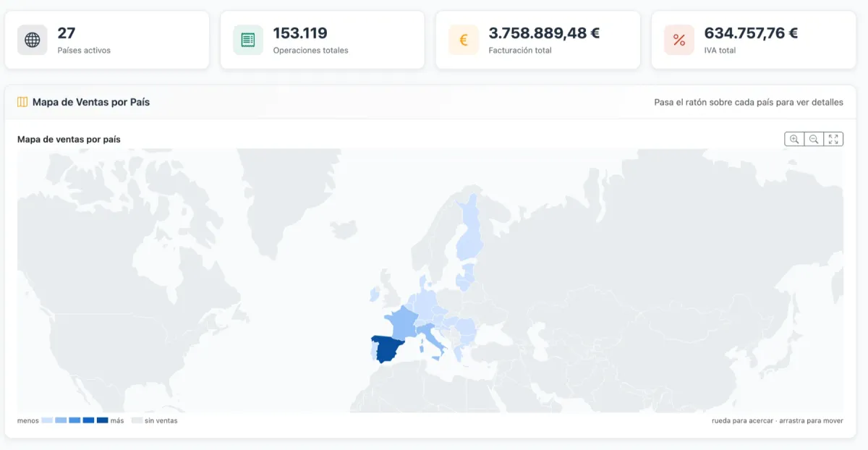The width and height of the screenshot is (868, 450).
Task: Click the Mapa de Ventas por País heading
Action: (91, 102)
